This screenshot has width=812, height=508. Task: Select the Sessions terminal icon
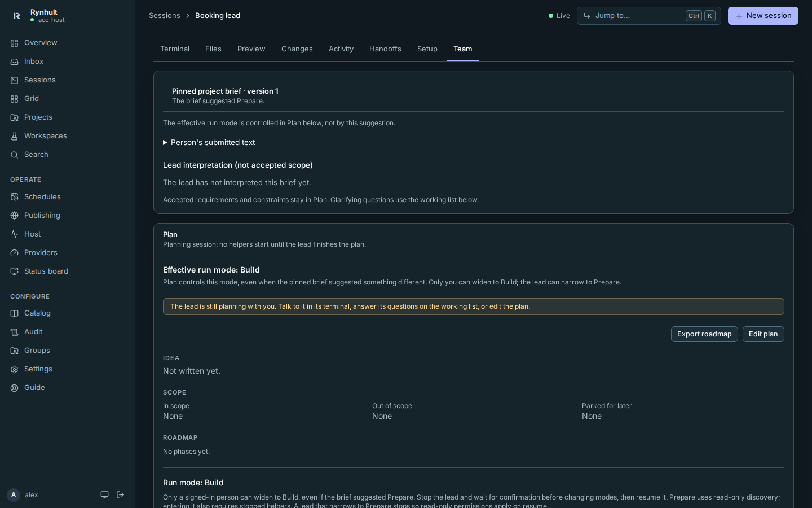click(x=14, y=80)
